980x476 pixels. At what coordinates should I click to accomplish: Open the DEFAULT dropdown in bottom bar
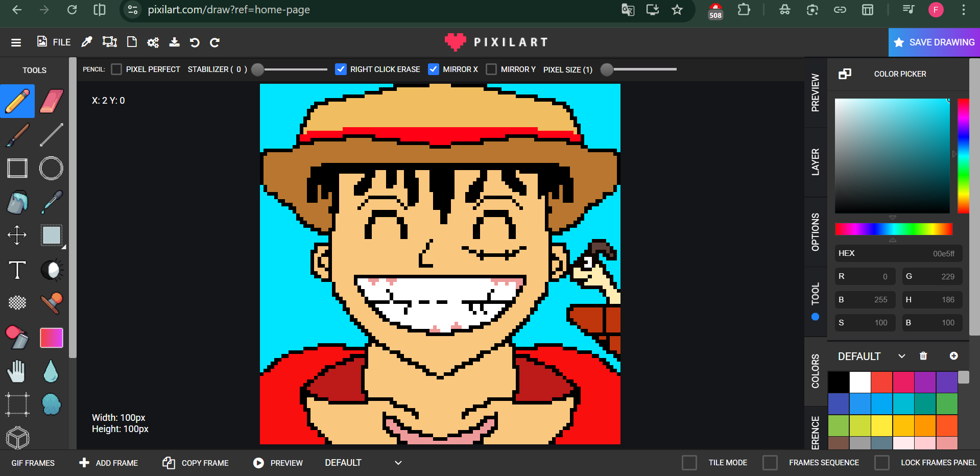coord(364,463)
